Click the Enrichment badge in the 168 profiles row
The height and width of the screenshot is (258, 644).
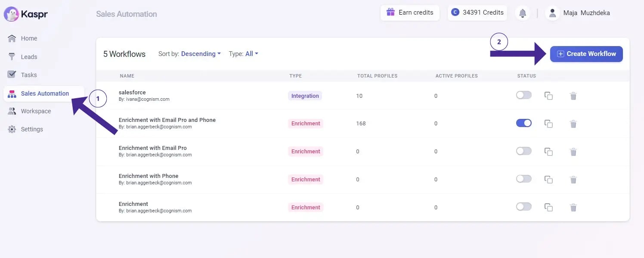(x=306, y=123)
